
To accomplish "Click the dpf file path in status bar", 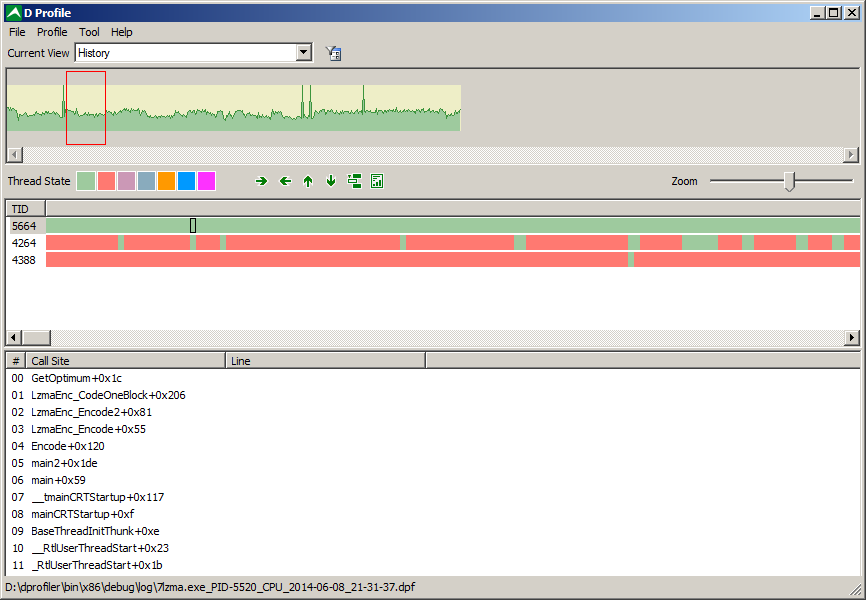I will click(x=210, y=587).
